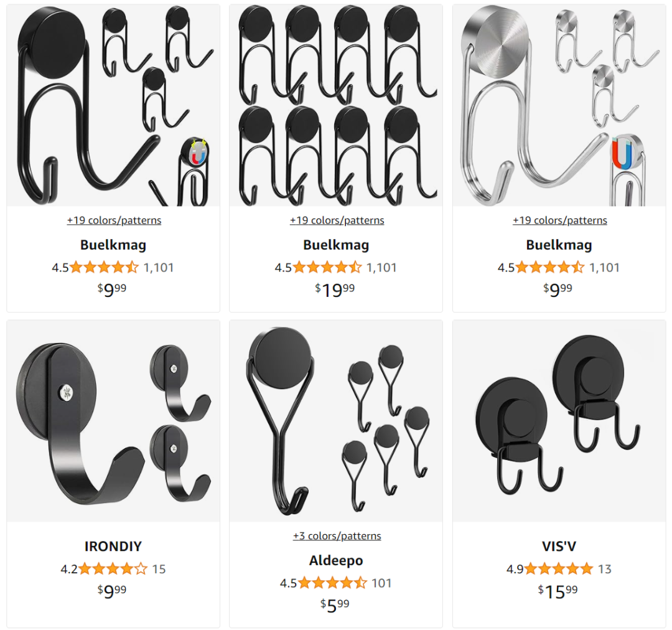Open the silver Buelkmag hook product image
This screenshot has height=630, width=672.
pyautogui.click(x=559, y=105)
